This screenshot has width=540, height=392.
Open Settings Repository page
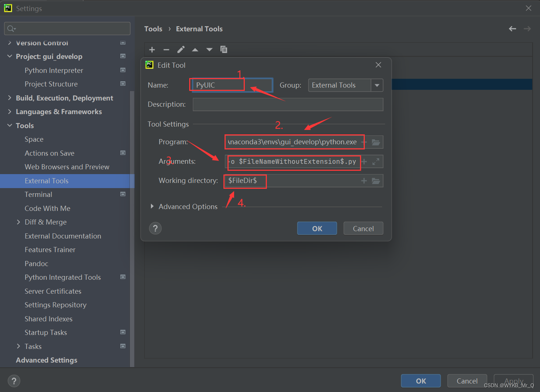click(x=56, y=305)
